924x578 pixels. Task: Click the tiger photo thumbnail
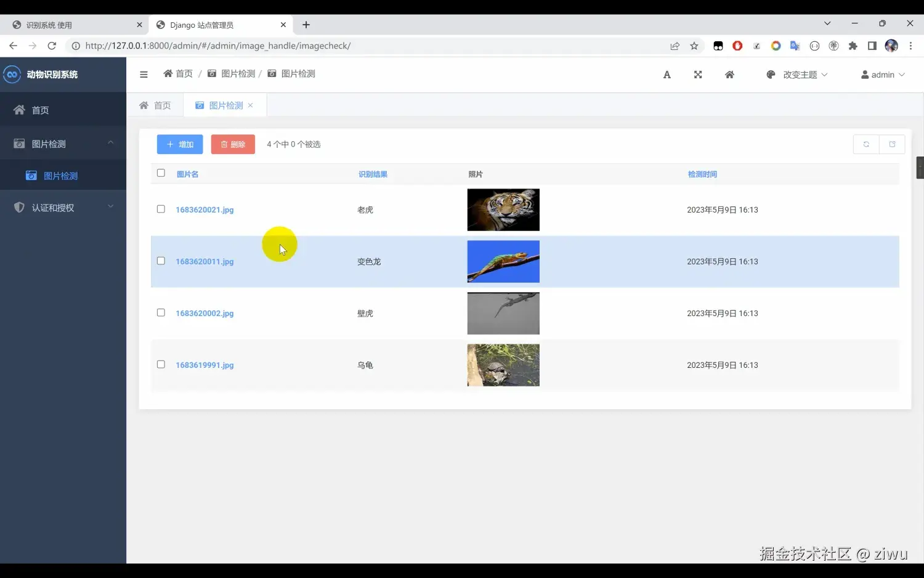point(503,210)
